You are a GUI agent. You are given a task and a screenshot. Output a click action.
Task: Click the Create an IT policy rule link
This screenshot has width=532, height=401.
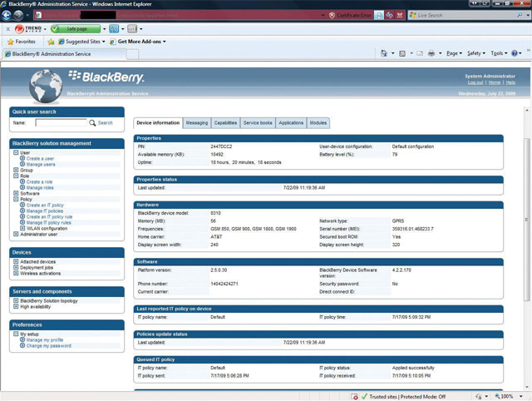pos(50,216)
